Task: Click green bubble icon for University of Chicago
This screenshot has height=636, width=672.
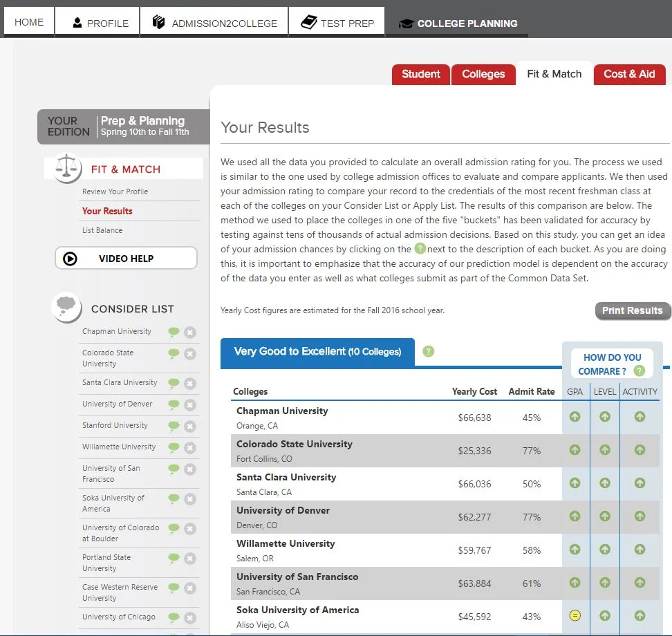Action: [174, 617]
